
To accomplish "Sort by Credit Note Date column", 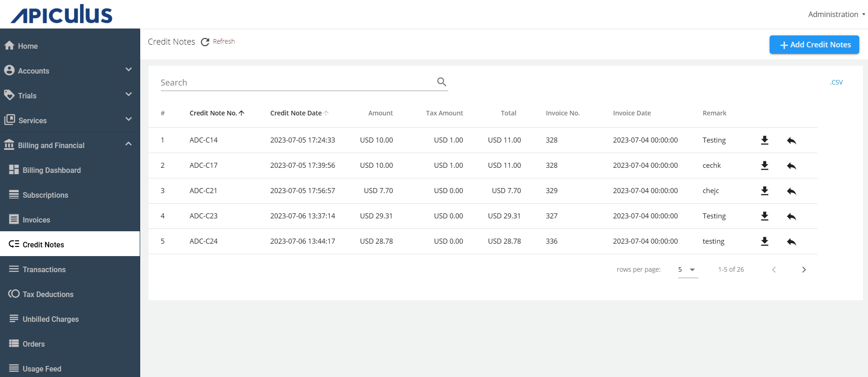I will (299, 113).
